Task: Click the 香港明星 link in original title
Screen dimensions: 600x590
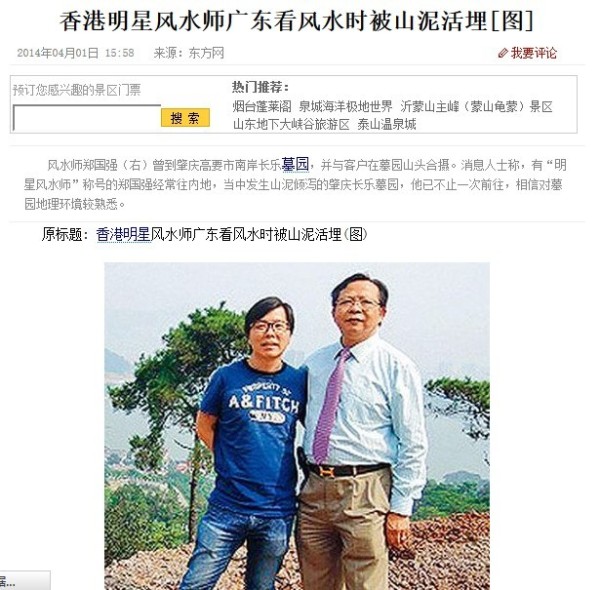Action: click(123, 234)
